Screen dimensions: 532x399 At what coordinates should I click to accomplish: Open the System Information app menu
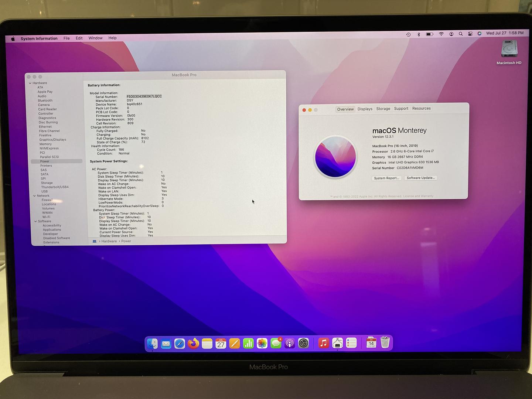click(x=39, y=38)
